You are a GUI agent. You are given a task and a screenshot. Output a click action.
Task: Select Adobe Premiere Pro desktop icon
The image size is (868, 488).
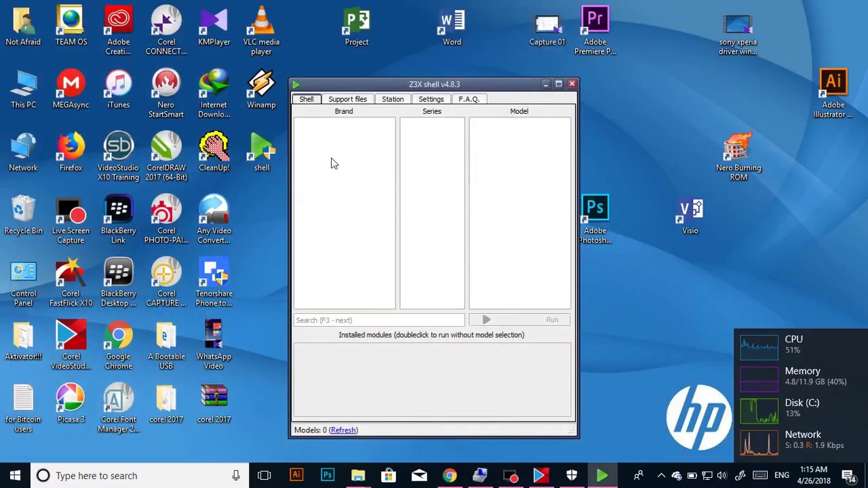pos(595,31)
